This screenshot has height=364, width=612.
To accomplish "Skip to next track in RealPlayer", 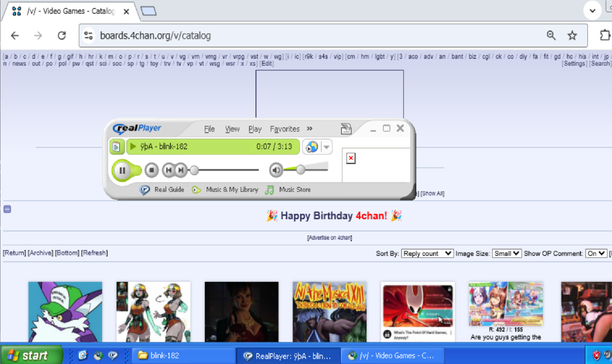I will [x=181, y=170].
